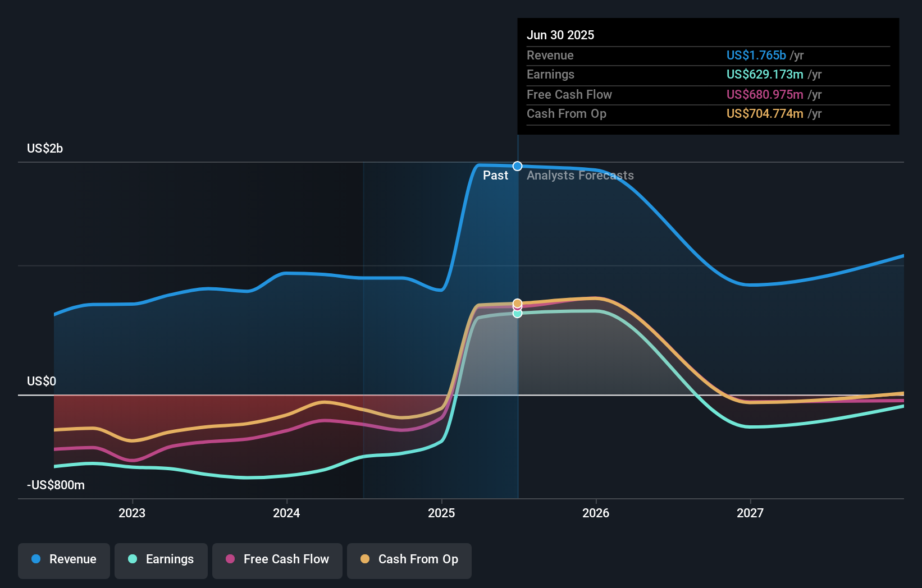Click the US$2b y-axis label
Screen dimensions: 922x588
(x=45, y=148)
